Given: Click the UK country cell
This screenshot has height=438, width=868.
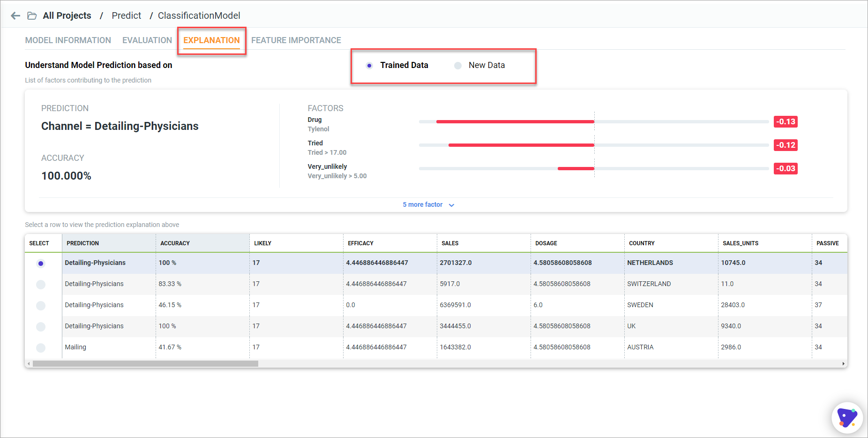Looking at the screenshot, I should click(x=671, y=326).
